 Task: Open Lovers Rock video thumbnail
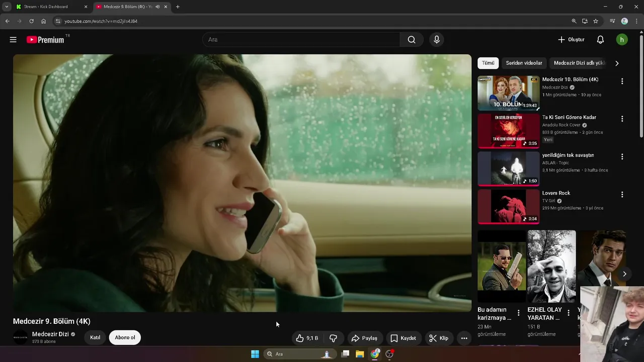[x=508, y=207]
